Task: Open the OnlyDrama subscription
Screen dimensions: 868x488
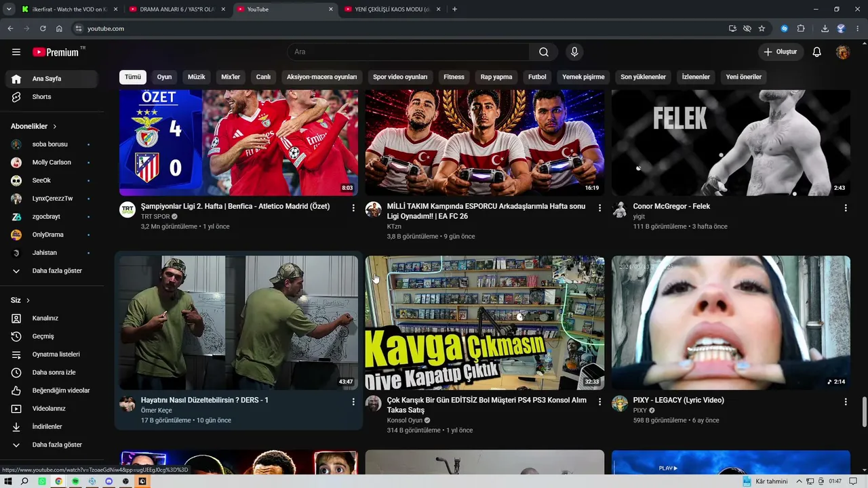Action: tap(52, 235)
